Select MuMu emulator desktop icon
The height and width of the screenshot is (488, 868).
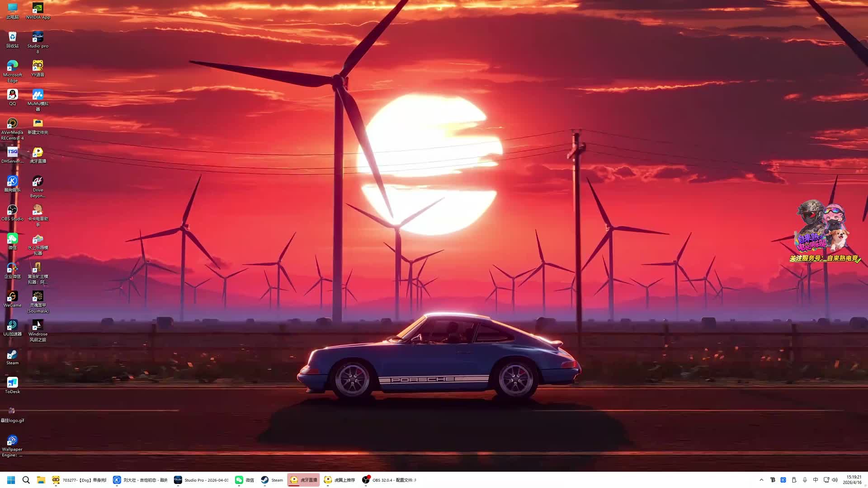(x=38, y=95)
